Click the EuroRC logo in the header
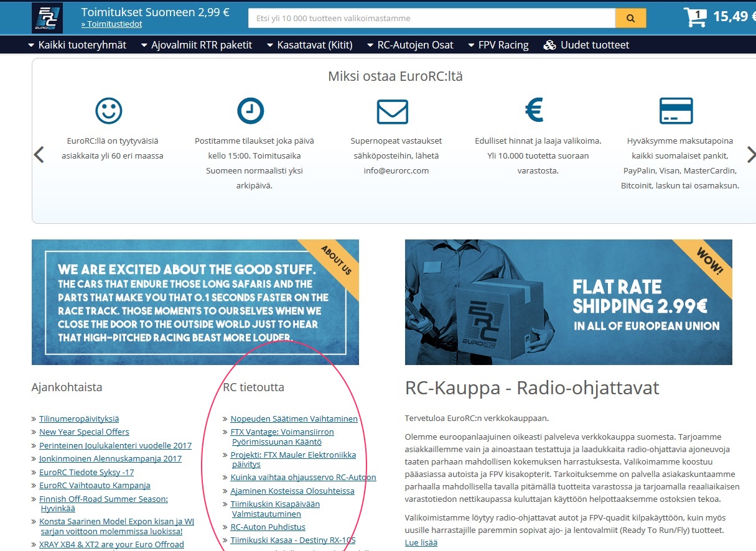Image resolution: width=756 pixels, height=551 pixels. point(47,17)
